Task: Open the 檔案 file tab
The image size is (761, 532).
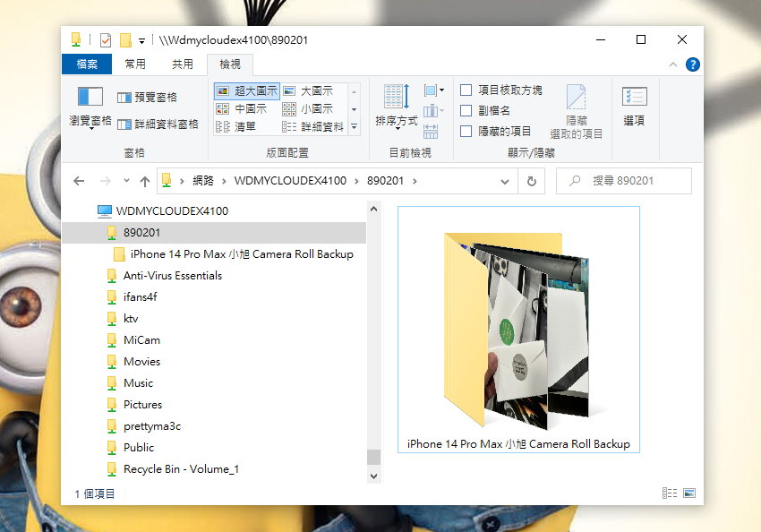Action: pyautogui.click(x=87, y=64)
